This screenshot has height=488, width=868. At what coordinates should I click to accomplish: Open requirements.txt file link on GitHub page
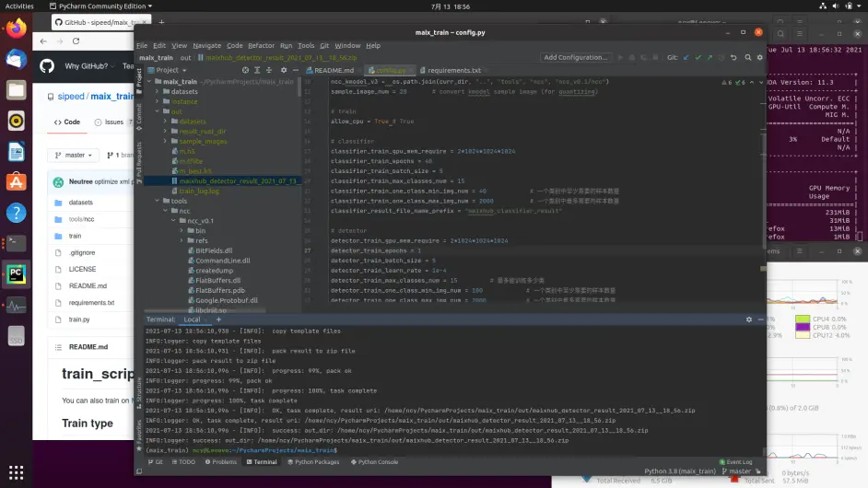pos(91,303)
